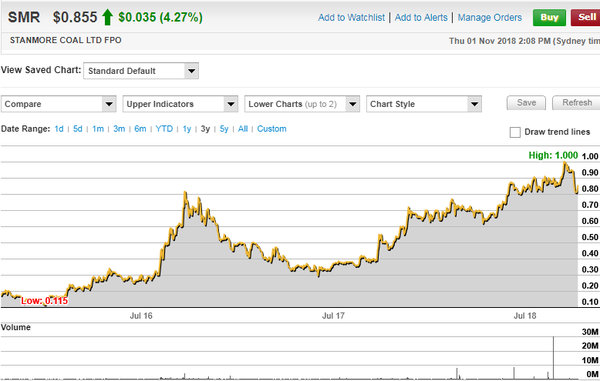
Task: Open the Add to Watchlist link
Action: pos(351,18)
